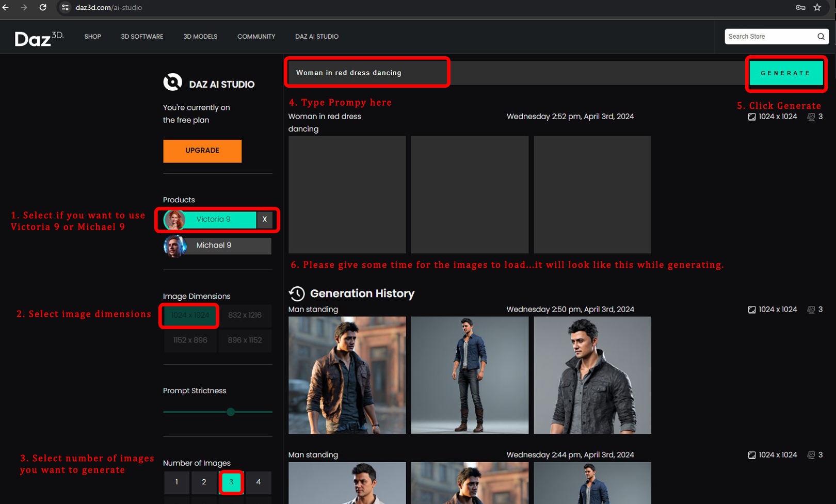Remove Victoria 9 with the X button
Viewport: 836px width, 504px height.
(x=265, y=219)
